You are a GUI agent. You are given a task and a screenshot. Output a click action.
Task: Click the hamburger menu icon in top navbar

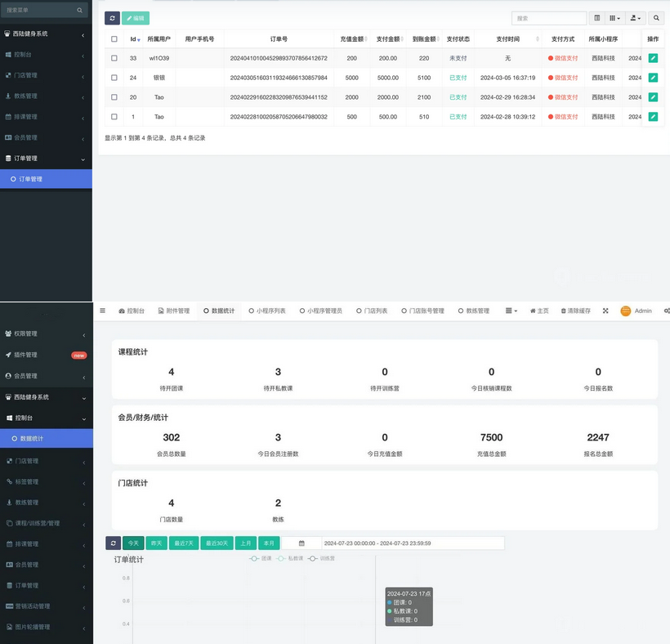[x=102, y=311]
